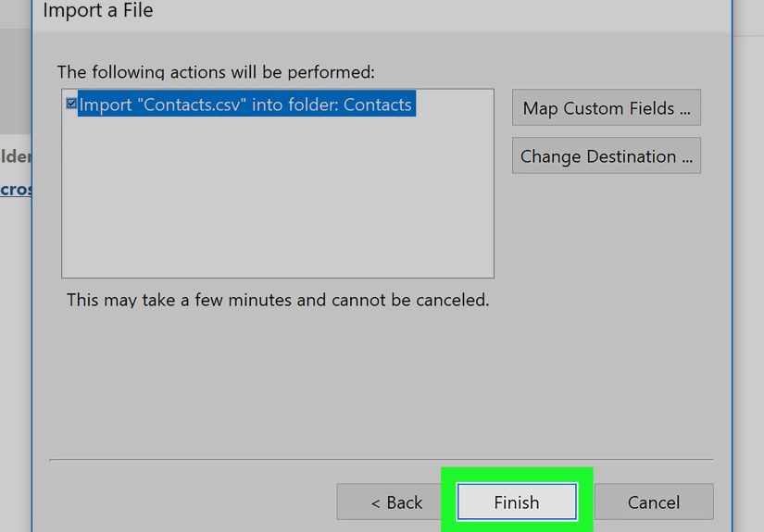Click the partially hidden blue link behind the dialog
This screenshot has width=764, height=532.
pyautogui.click(x=17, y=189)
